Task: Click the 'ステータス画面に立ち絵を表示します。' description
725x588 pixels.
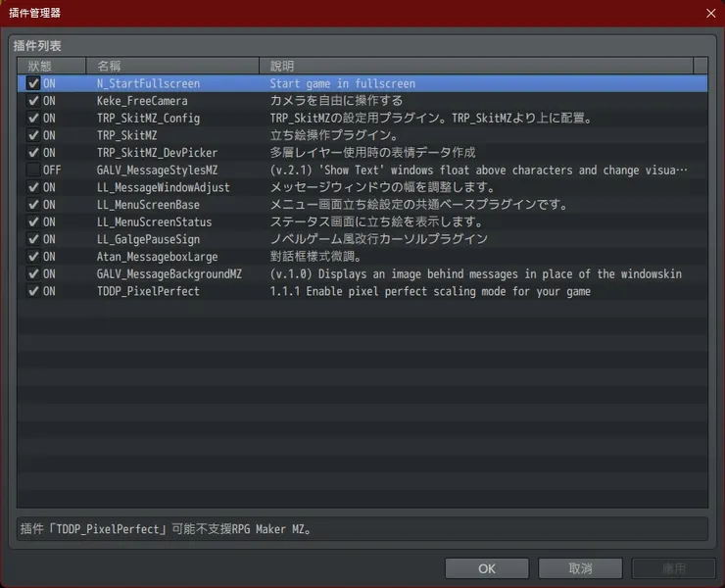Action: 377,222
